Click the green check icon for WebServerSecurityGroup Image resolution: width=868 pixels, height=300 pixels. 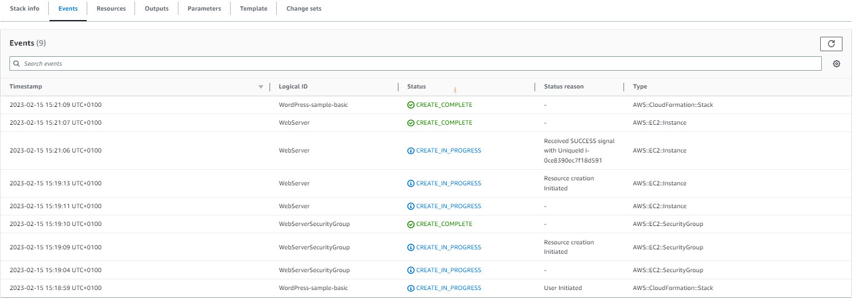coord(411,224)
